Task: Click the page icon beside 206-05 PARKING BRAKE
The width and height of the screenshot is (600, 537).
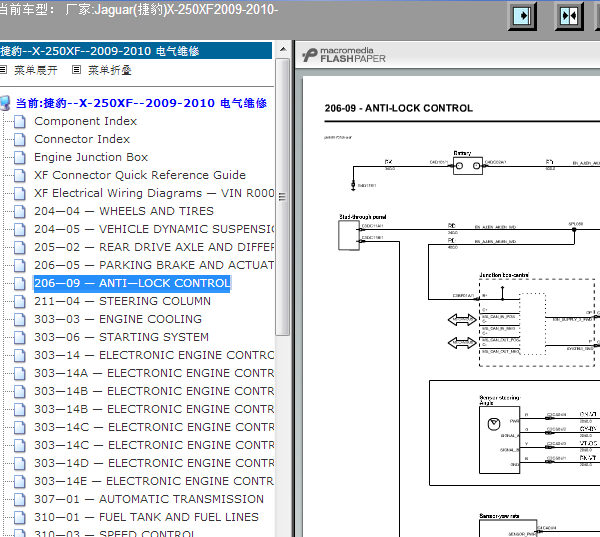Action: click(20, 266)
